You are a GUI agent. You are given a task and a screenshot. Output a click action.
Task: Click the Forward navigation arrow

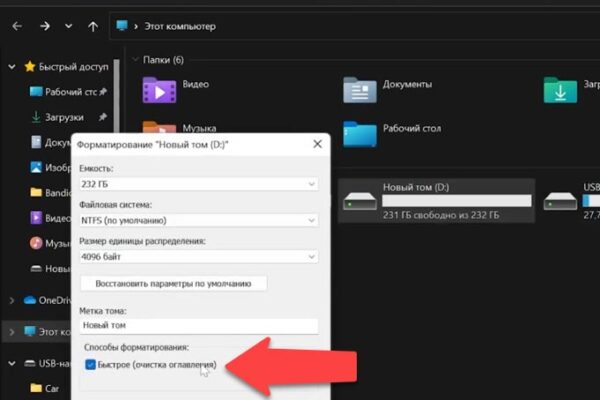click(x=45, y=26)
